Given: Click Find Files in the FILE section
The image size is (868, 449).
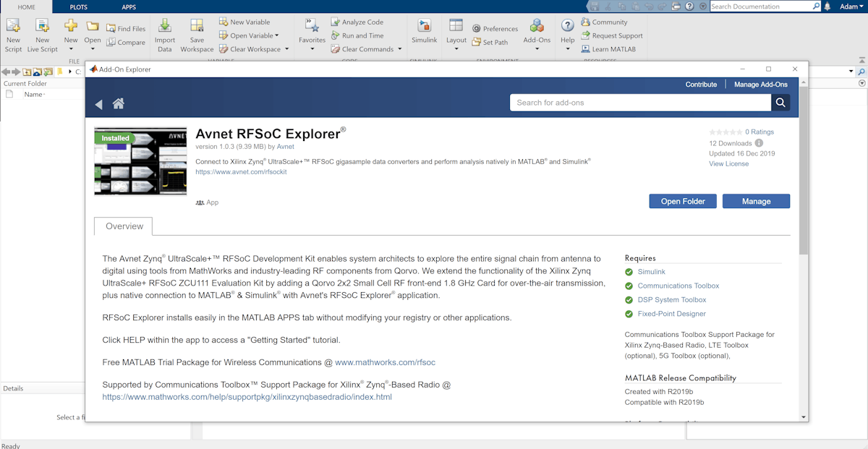Looking at the screenshot, I should [x=126, y=29].
